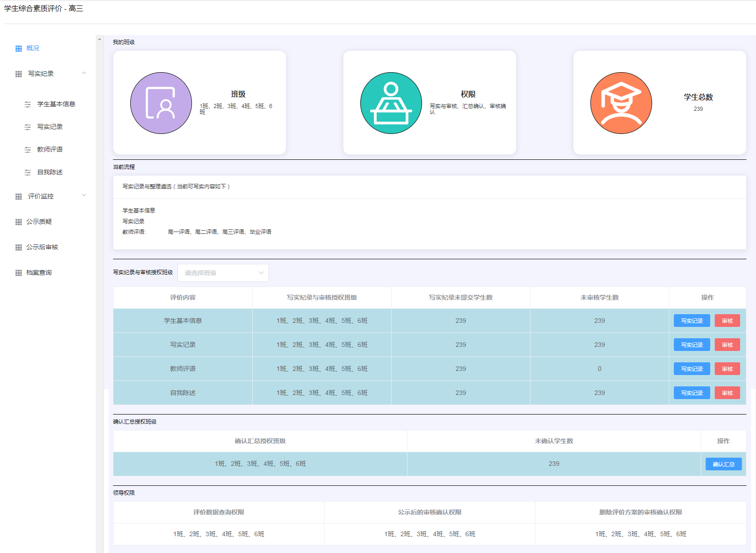Click 删除评价方案的审核确认权限 column header
The width and height of the screenshot is (756, 553).
(641, 512)
